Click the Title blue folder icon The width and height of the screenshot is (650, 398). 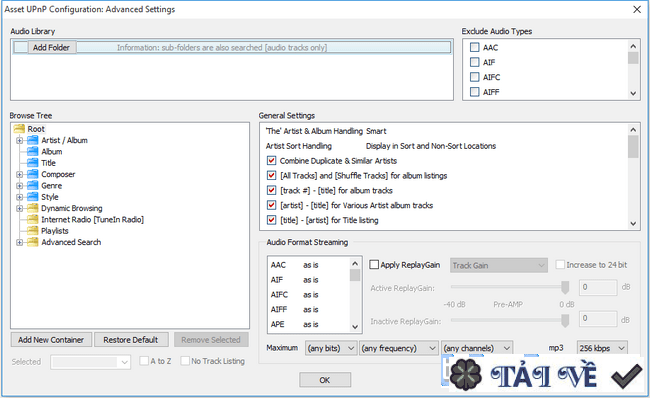(x=33, y=163)
